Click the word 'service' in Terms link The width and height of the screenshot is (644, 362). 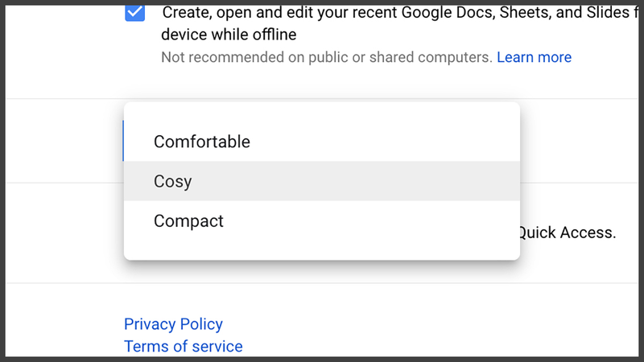tap(217, 347)
